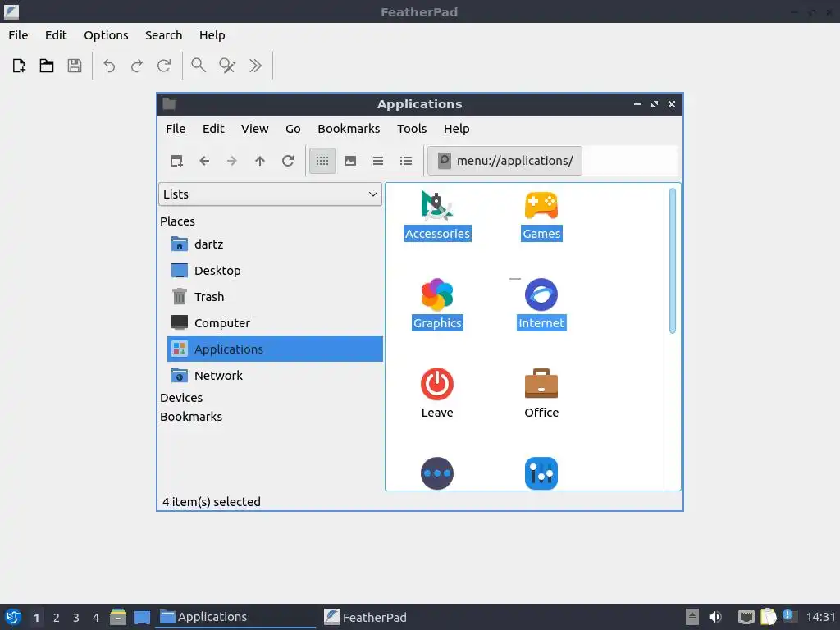
Task: Click the file view vertical scrollbar
Action: (x=673, y=261)
